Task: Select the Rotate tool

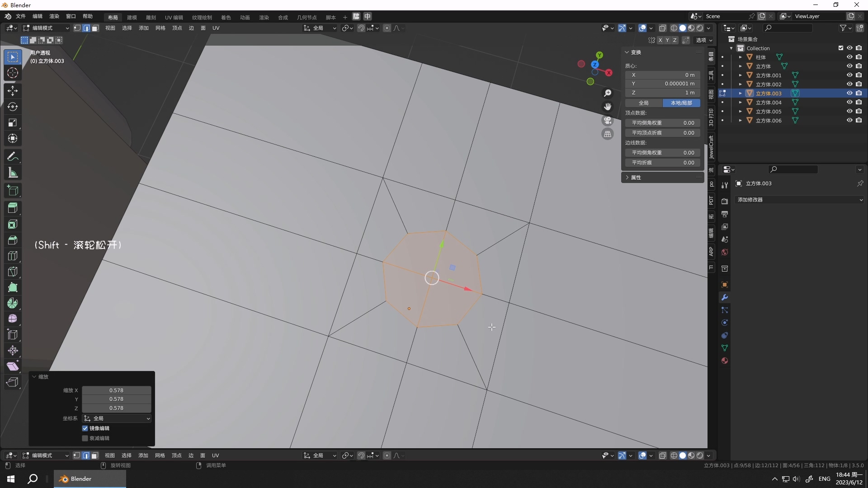Action: [12, 107]
